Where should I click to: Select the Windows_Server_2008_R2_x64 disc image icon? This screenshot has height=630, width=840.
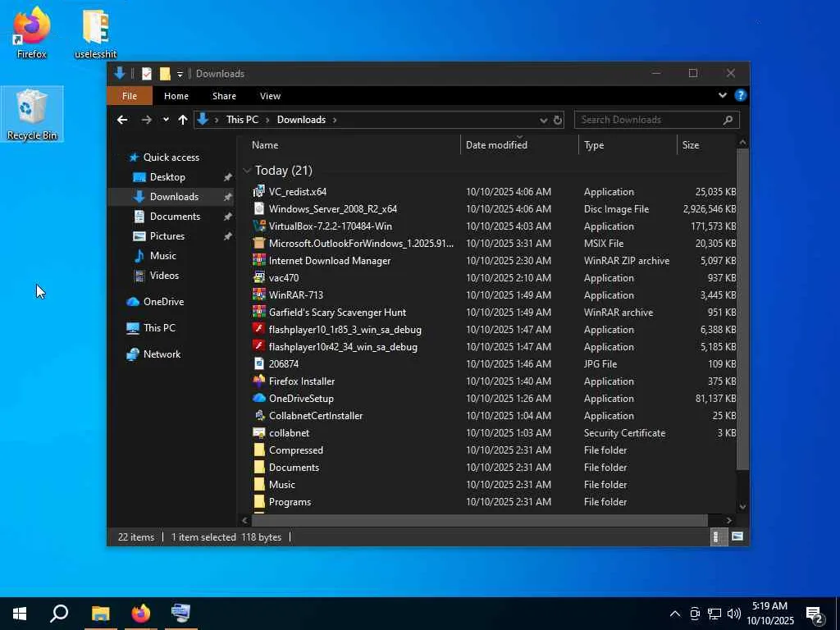pos(258,208)
